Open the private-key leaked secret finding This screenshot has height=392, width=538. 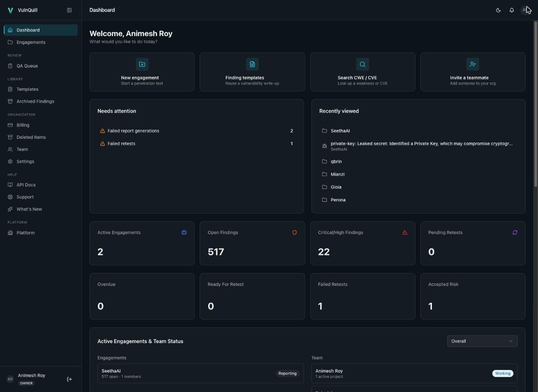tap(418, 146)
